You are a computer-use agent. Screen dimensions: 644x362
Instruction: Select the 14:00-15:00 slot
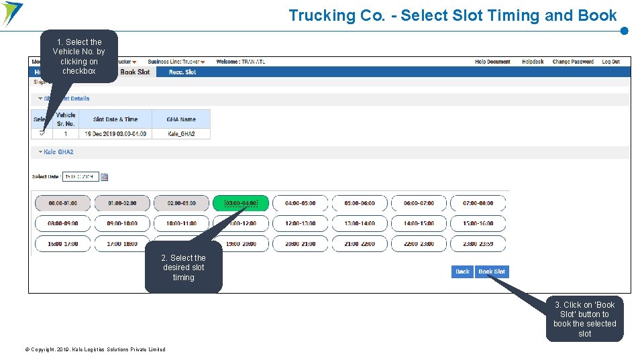click(x=419, y=223)
